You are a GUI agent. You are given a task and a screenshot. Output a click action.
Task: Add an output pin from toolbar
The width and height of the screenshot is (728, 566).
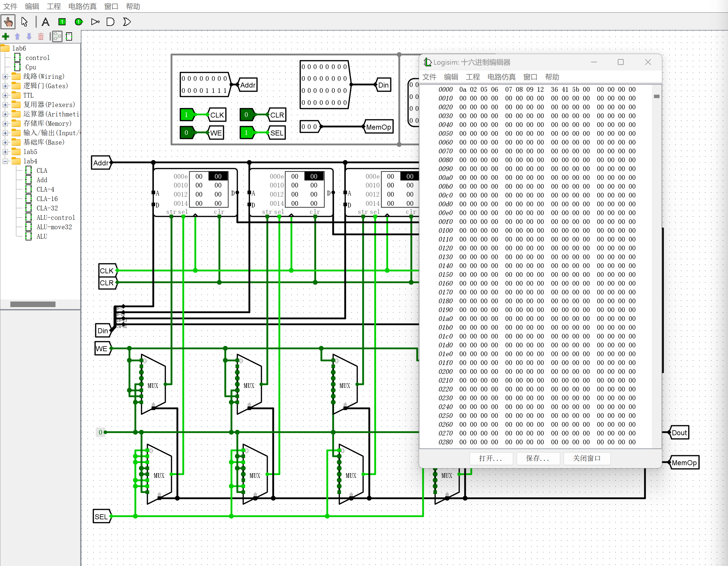tap(79, 22)
